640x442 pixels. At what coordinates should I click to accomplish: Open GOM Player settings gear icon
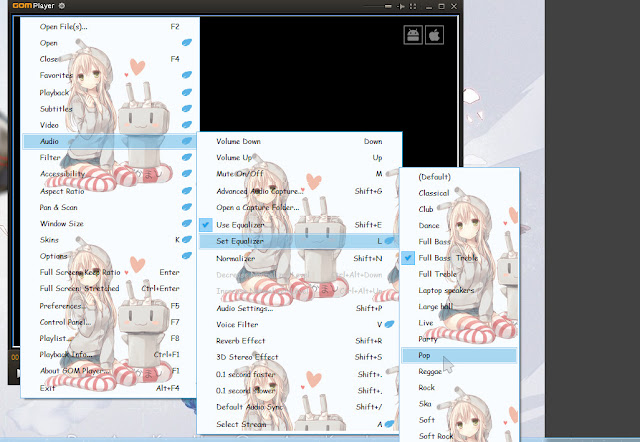(62, 6)
